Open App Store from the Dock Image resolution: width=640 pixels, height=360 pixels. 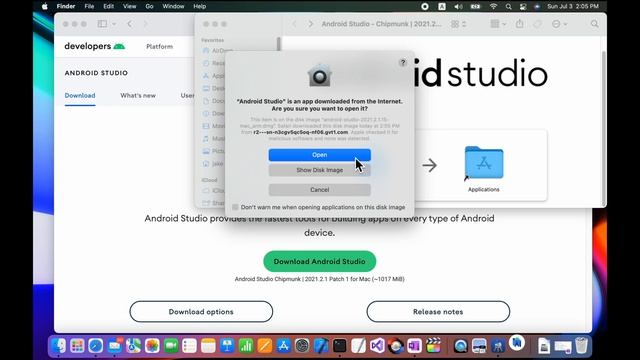[283, 346]
